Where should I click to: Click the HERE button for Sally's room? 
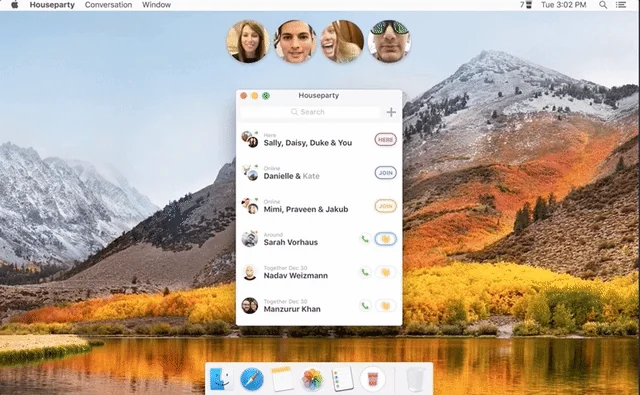point(385,140)
